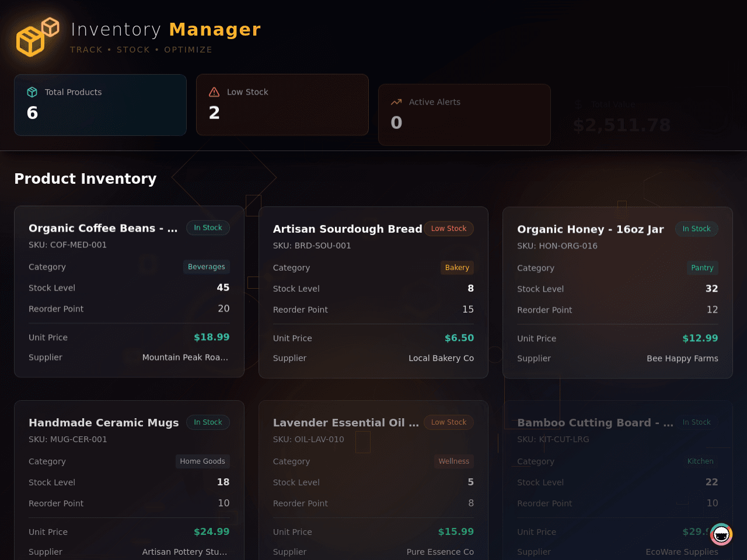Click the Artisan Pottery Stu… supplier name
The height and width of the screenshot is (560, 747).
pos(185,552)
